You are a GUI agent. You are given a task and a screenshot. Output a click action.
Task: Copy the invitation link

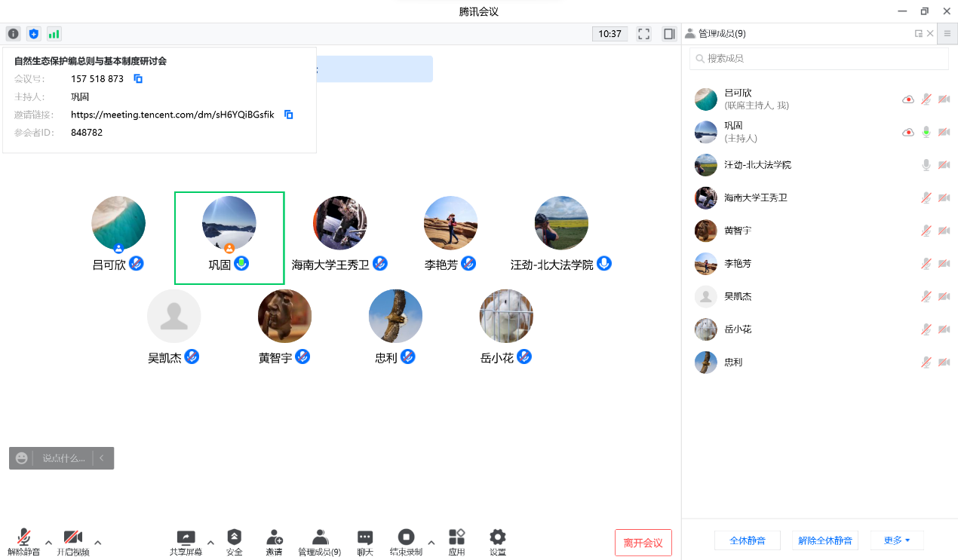tap(288, 115)
